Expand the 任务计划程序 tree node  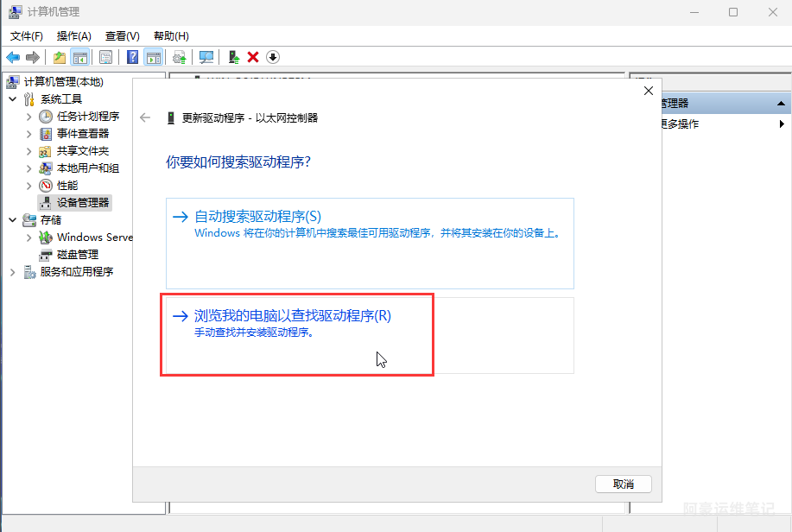(x=29, y=117)
